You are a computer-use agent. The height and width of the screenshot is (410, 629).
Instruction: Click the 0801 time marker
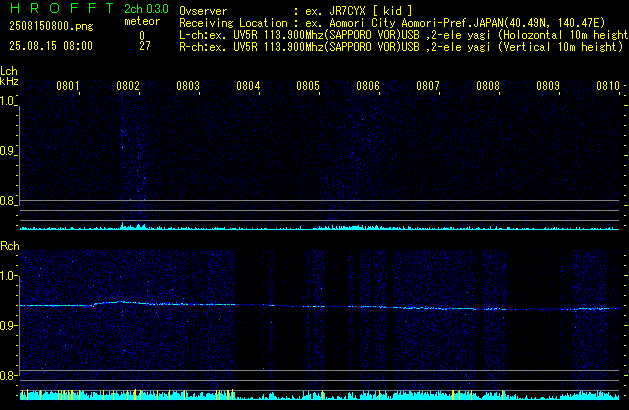click(68, 86)
